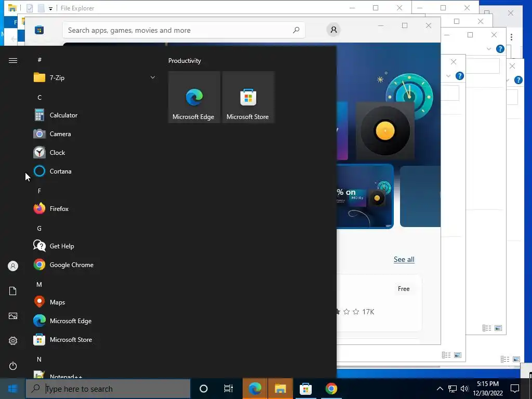Click the See all link in Store

(x=404, y=260)
